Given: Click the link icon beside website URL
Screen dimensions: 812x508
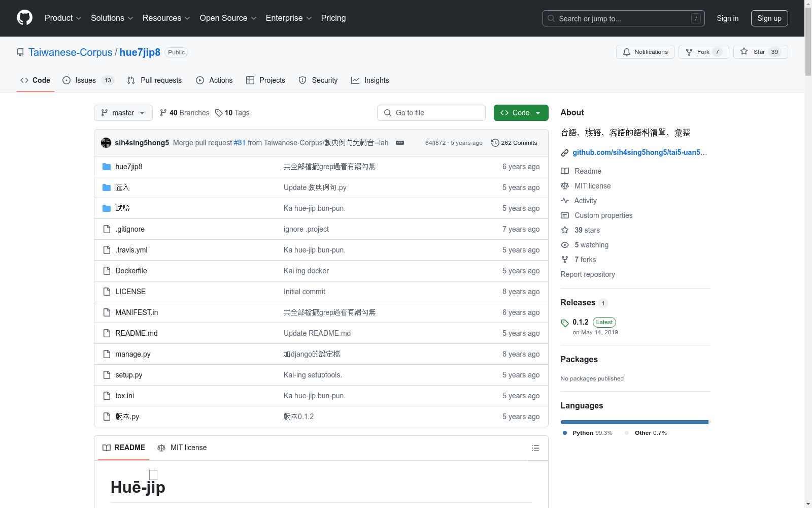Looking at the screenshot, I should pos(565,153).
